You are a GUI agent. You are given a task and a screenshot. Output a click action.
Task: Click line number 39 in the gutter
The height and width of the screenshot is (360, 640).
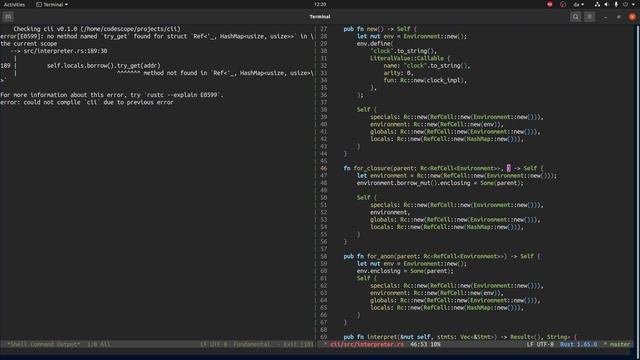click(324, 117)
